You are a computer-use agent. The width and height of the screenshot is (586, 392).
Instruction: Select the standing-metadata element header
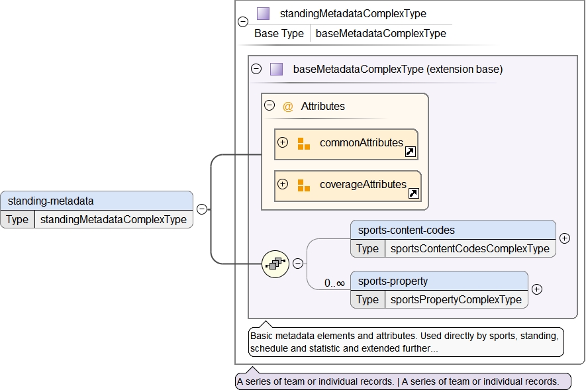97,201
